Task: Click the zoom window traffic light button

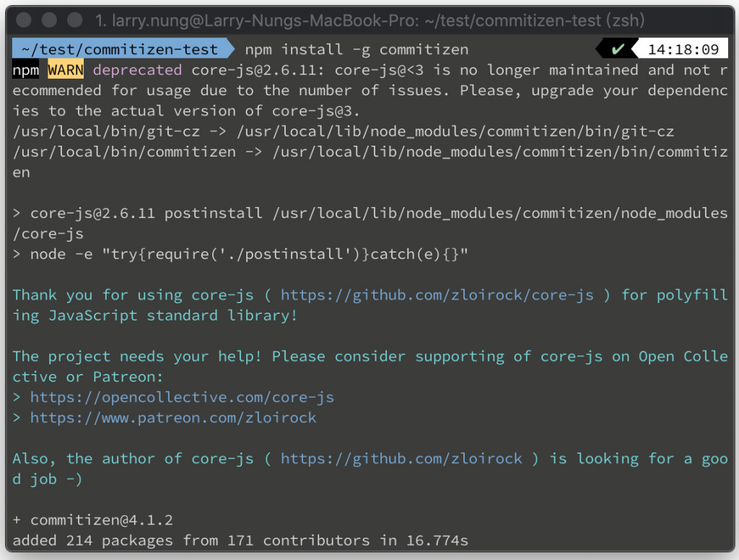Action: click(x=74, y=20)
